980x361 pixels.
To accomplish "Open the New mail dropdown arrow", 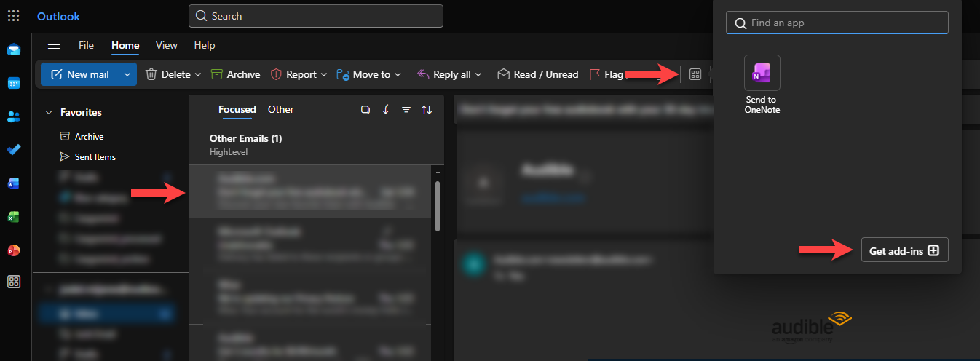I will point(127,74).
